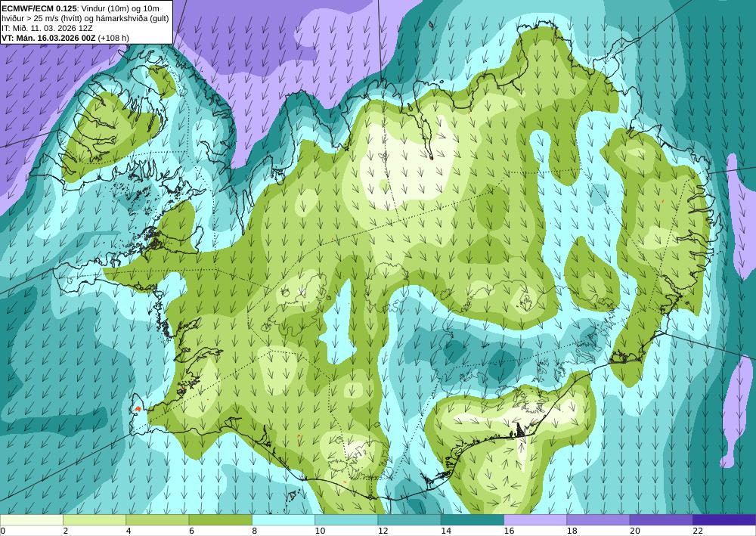Click the legend scale label 10
The height and width of the screenshot is (536, 756).
click(320, 531)
